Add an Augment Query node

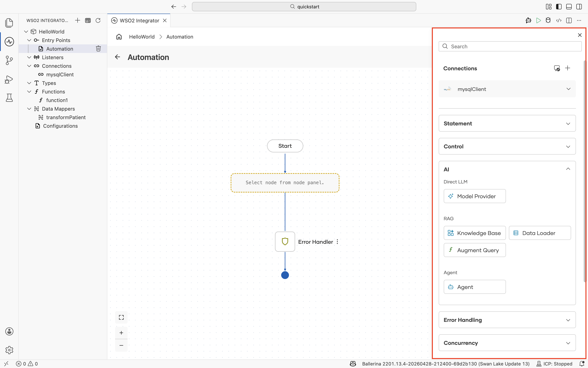point(474,250)
